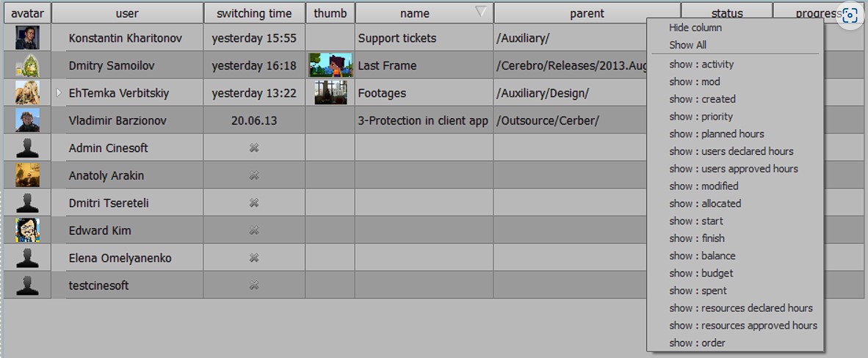Screen dimensions: 868x358
Task: Select Show All in the context menu
Action: [x=687, y=45]
